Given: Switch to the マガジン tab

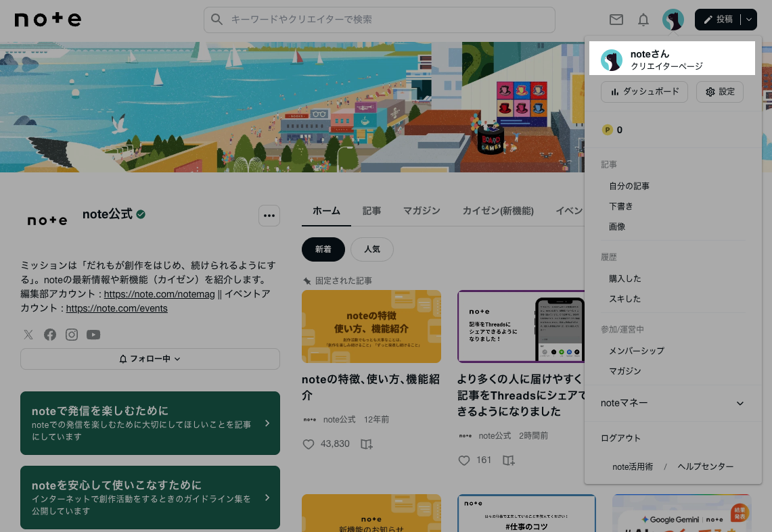Looking at the screenshot, I should tap(422, 211).
